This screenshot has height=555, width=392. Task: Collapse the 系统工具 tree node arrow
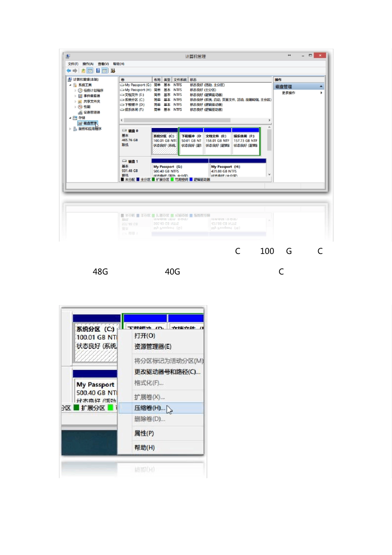[x=70, y=85]
